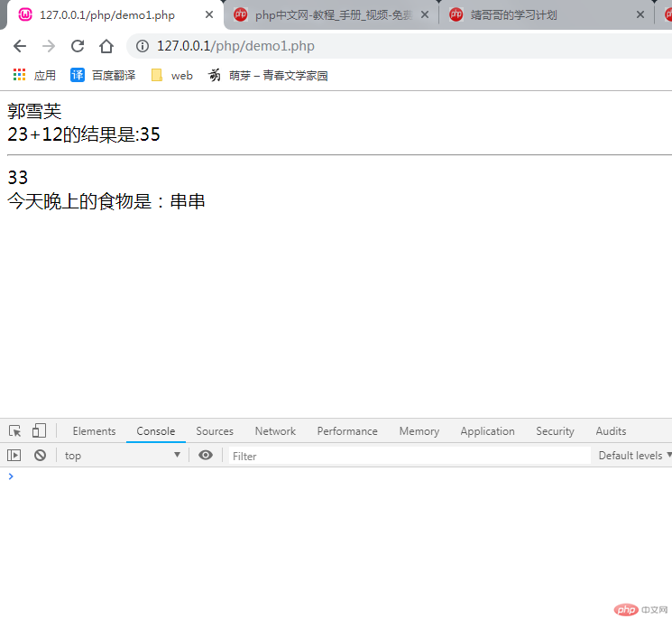Go back to the previous page
The height and width of the screenshot is (619, 672).
tap(20, 46)
